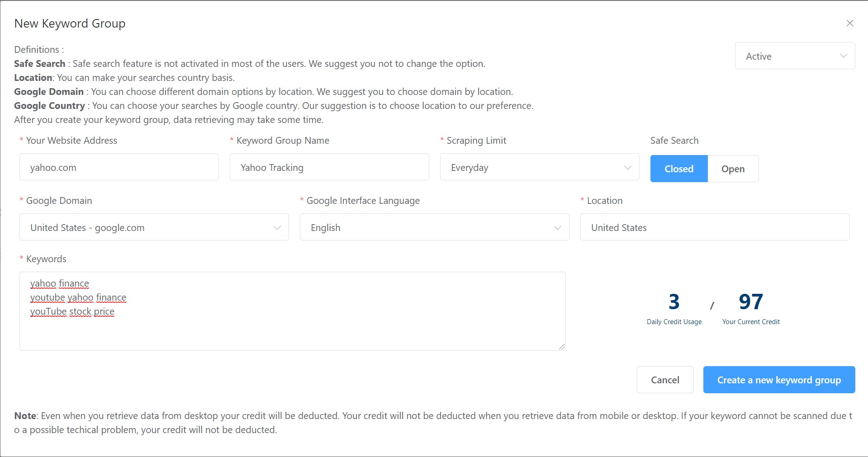The height and width of the screenshot is (457, 868).
Task: Click the Scraping Limit field label
Action: click(x=476, y=141)
